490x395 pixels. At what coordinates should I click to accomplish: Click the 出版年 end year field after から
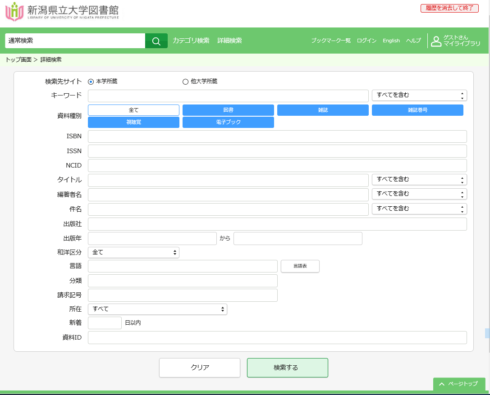[x=298, y=238]
